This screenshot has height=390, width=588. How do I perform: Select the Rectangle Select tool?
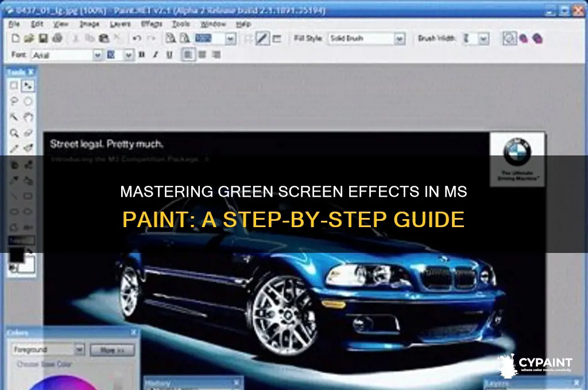14,86
